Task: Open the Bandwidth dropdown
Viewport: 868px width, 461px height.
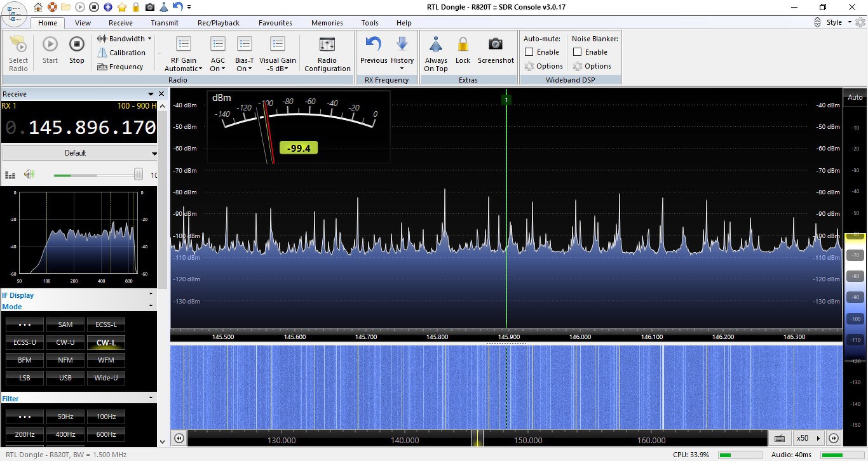Action: pos(124,39)
